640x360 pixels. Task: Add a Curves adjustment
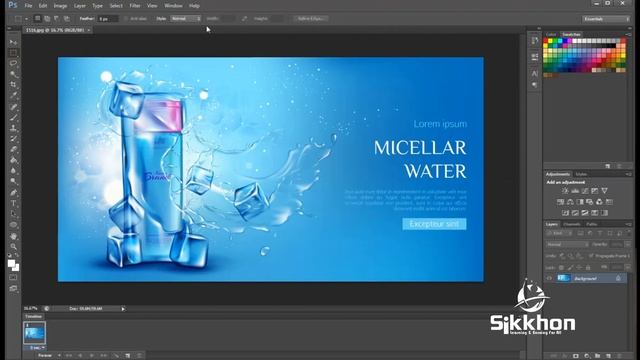[585, 191]
